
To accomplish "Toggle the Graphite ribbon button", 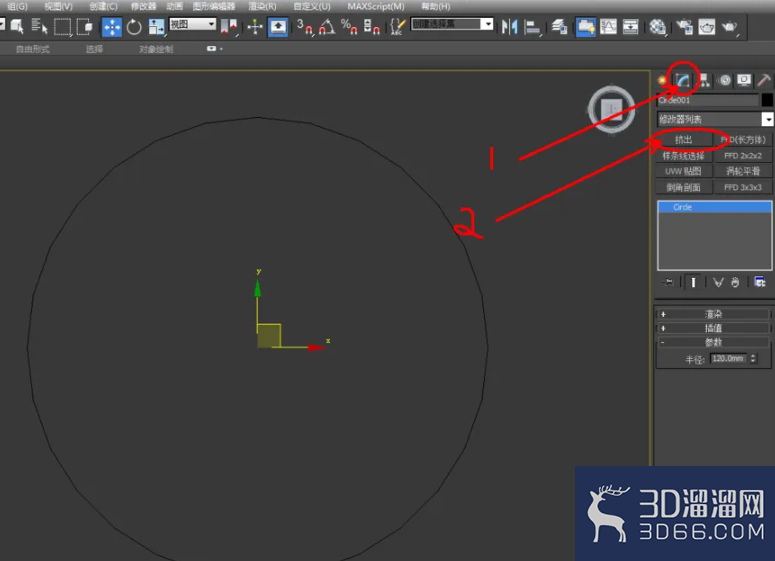I will pos(586,27).
